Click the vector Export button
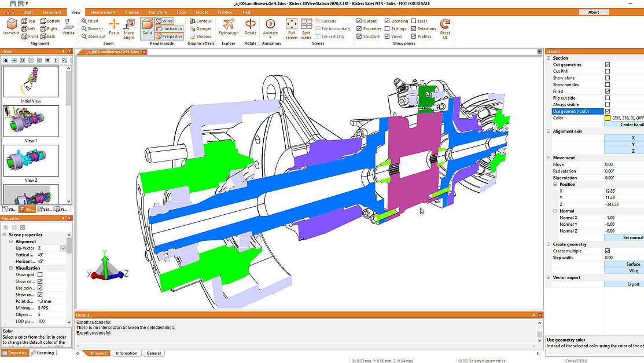The width and height of the screenshot is (644, 363). click(x=624, y=284)
